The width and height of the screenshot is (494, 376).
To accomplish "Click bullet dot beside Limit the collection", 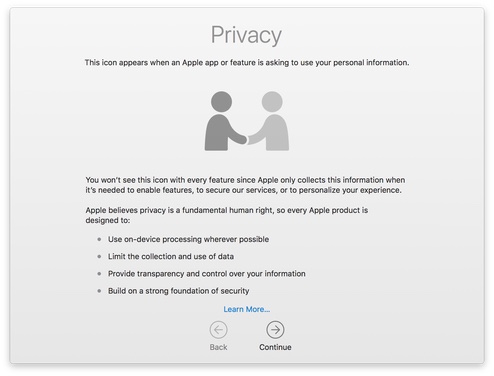I will 99,256.
